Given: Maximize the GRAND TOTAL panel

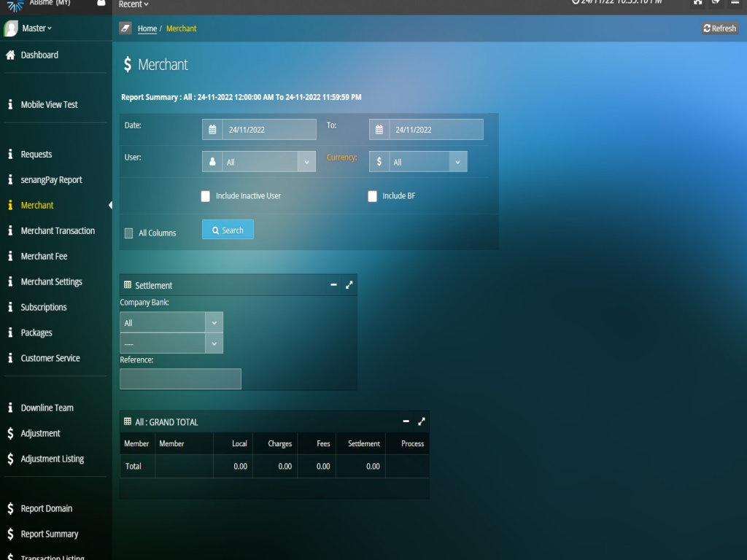Looking at the screenshot, I should tap(422, 421).
